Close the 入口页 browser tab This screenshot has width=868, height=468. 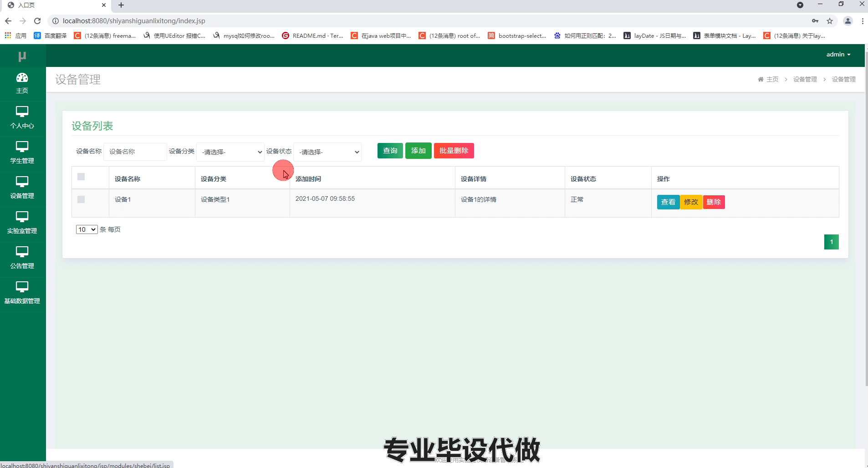point(104,5)
